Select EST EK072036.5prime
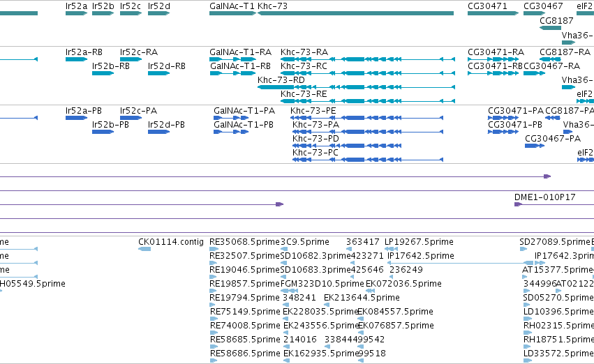594x364 pixels. [403, 285]
